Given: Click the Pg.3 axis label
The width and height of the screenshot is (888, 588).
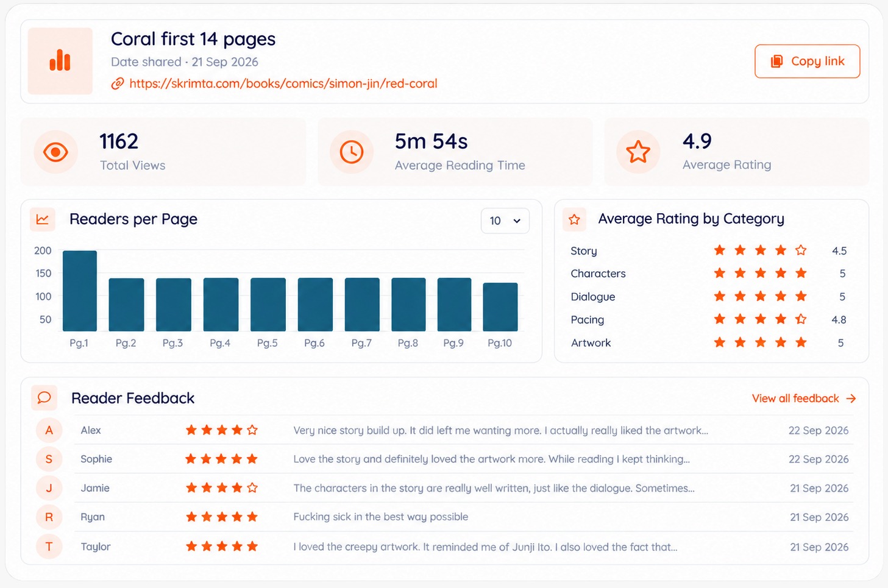Looking at the screenshot, I should 172,343.
